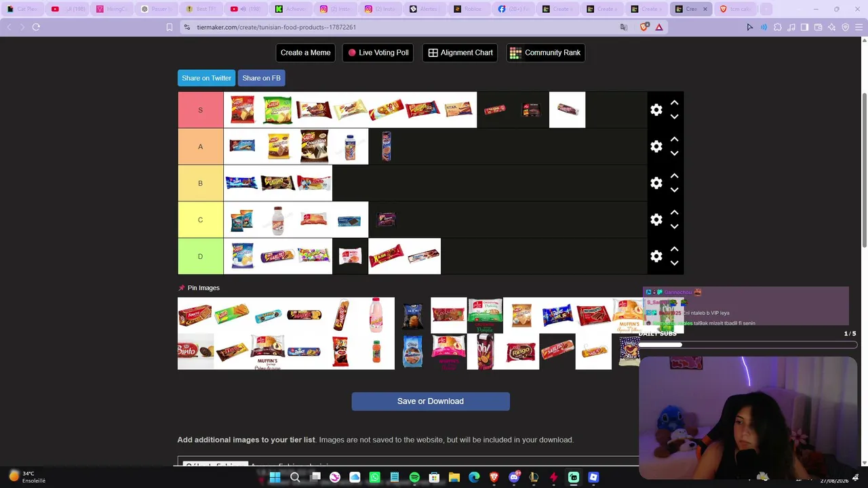Open settings gear for the B tier row
Image resolution: width=868 pixels, height=488 pixels.
(x=656, y=183)
